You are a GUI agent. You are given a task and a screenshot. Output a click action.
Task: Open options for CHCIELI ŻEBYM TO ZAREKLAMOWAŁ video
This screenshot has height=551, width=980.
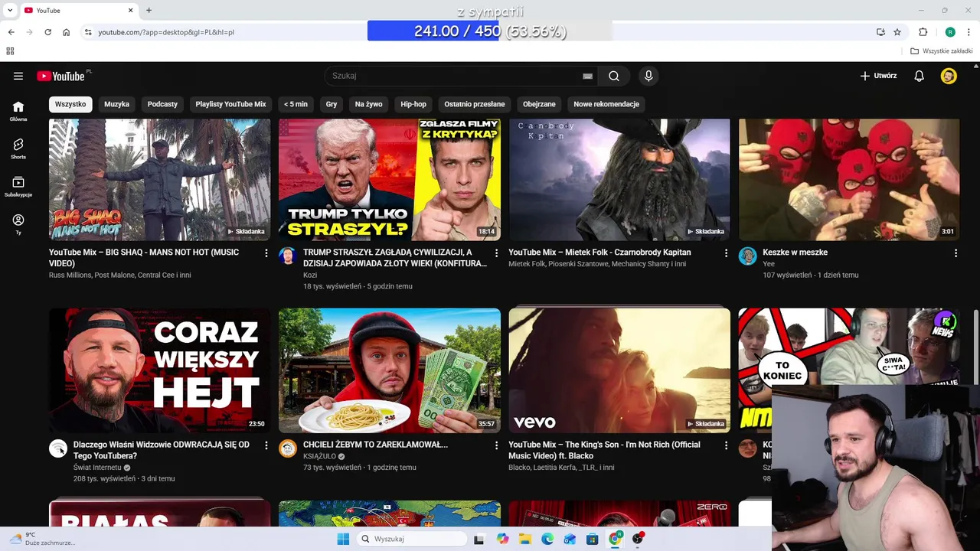(496, 445)
